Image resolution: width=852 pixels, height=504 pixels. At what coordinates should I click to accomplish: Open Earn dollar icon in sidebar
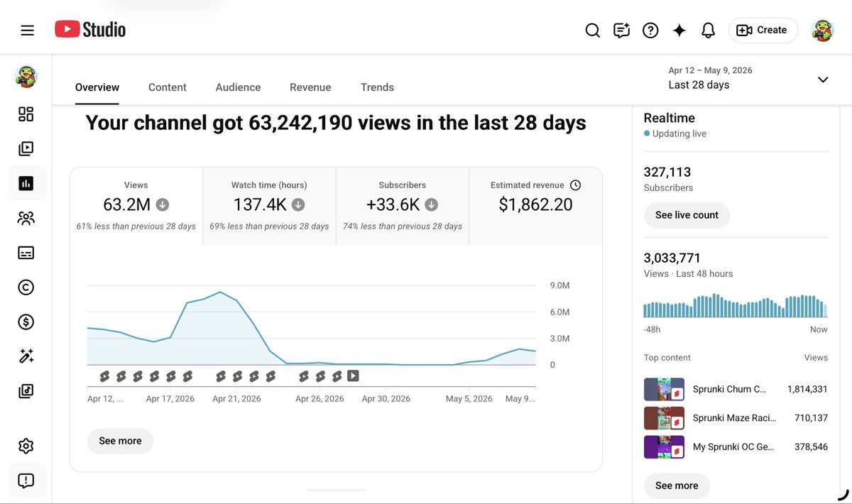click(x=26, y=322)
